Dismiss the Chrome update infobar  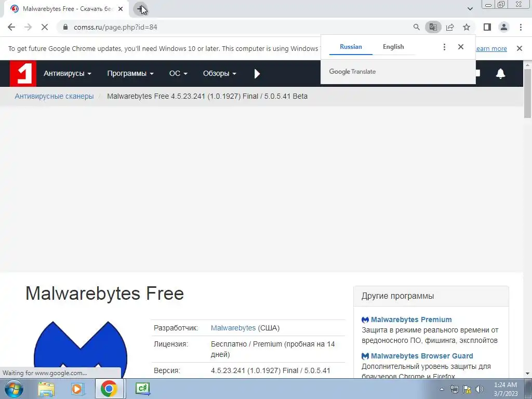point(519,48)
